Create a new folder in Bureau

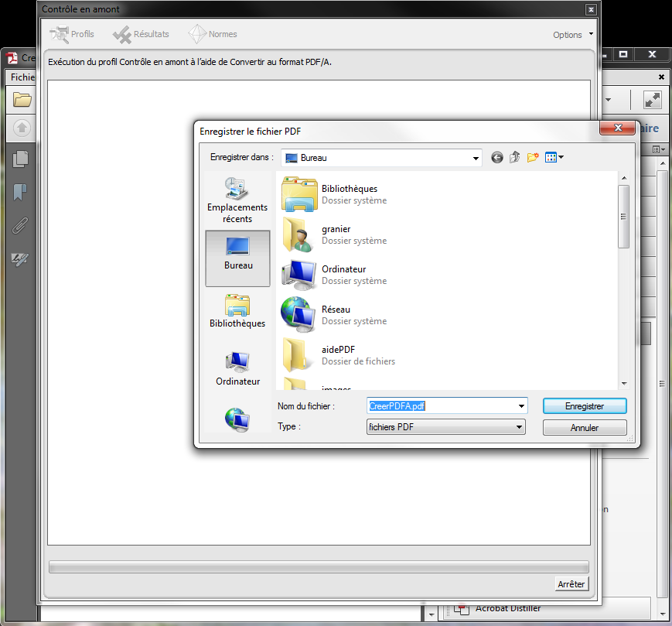point(533,157)
